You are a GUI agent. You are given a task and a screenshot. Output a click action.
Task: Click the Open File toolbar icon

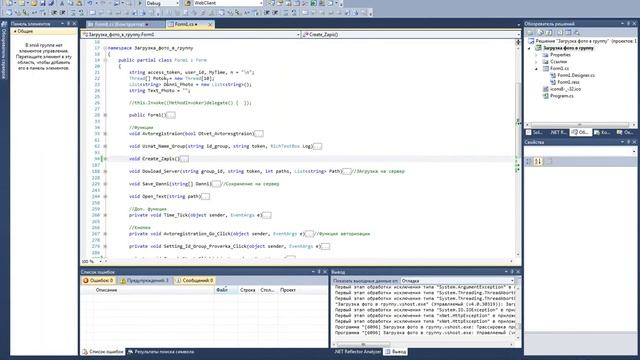pyautogui.click(x=34, y=3)
